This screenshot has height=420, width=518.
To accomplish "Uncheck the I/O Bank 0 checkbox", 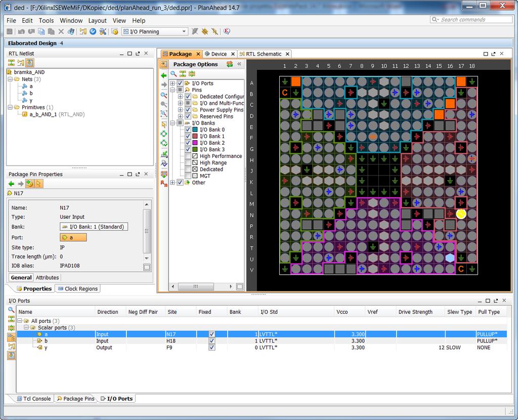I will (x=188, y=130).
